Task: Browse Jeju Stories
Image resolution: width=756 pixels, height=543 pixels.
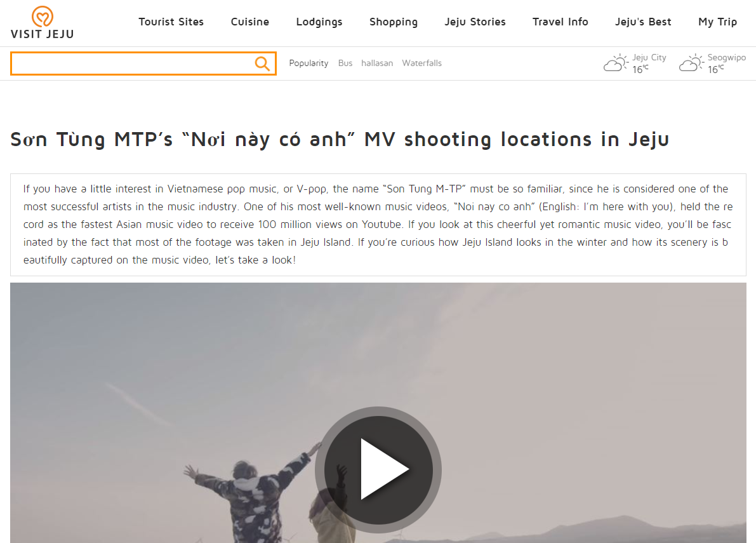Action: click(475, 22)
